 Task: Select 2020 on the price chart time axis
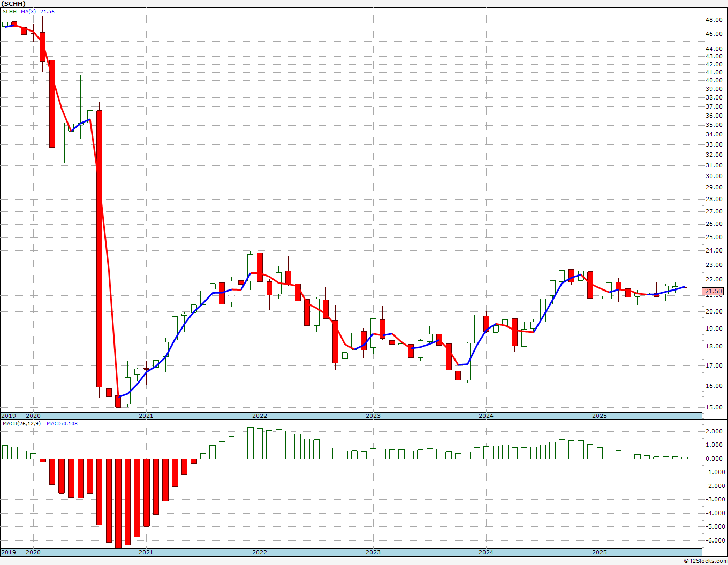[33, 416]
